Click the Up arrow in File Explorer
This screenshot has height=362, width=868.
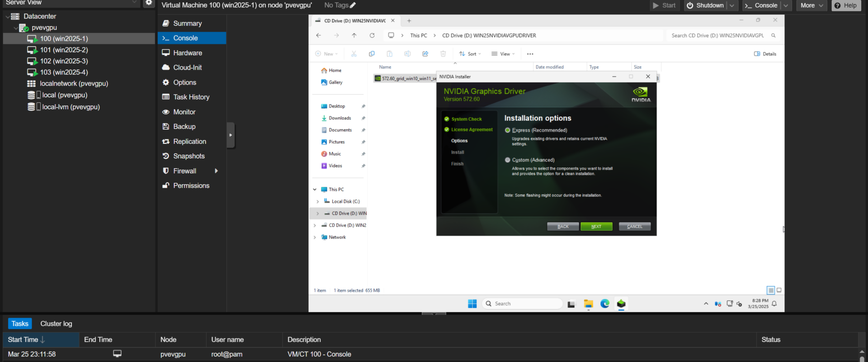click(x=354, y=35)
